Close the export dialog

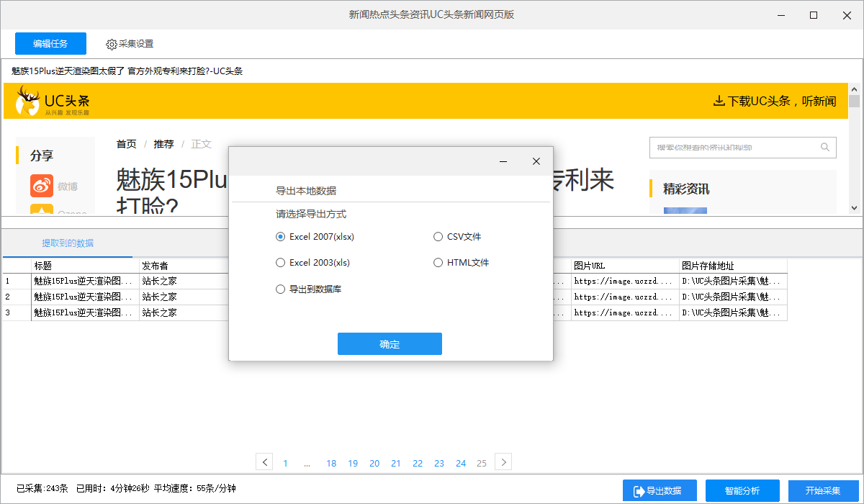(536, 161)
